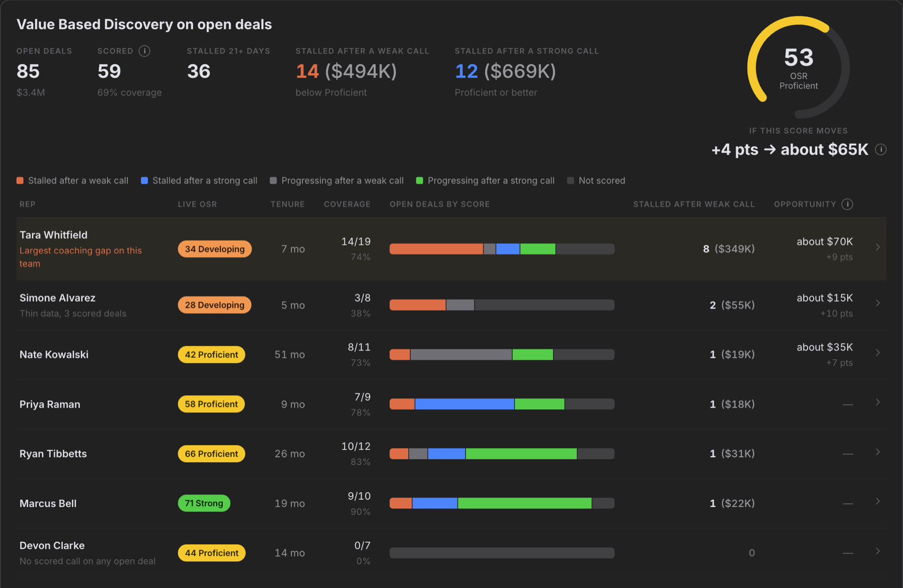Expand Devon Clarke row chevron

pos(878,551)
